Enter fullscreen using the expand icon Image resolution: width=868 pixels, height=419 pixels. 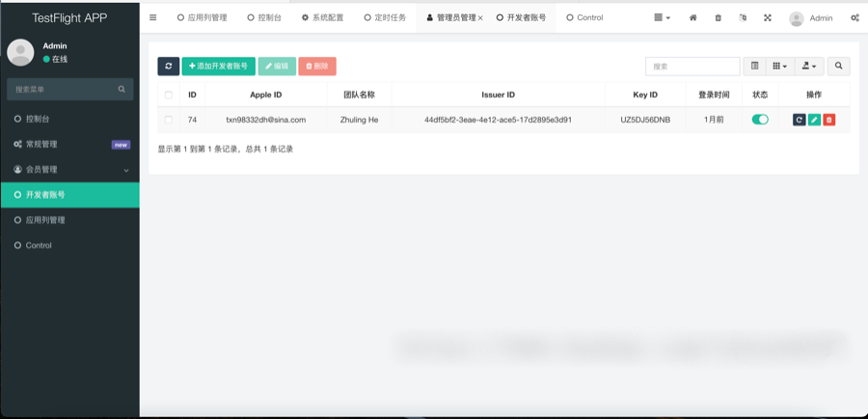pyautogui.click(x=768, y=17)
